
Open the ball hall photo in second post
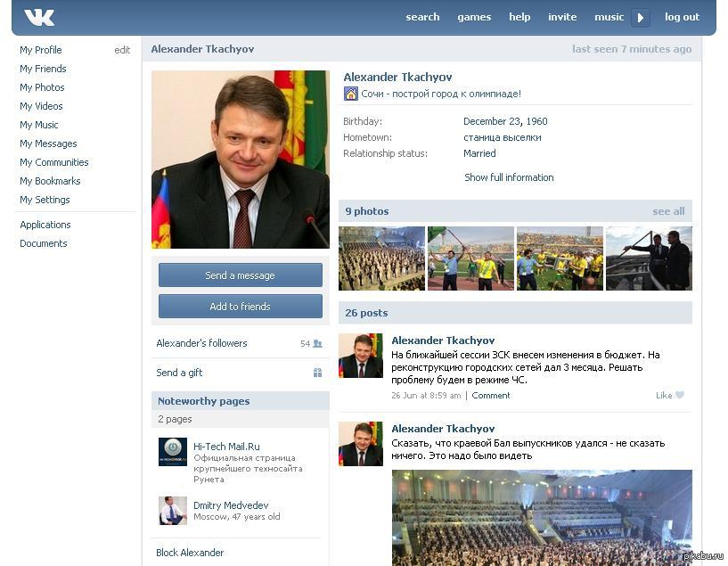[x=542, y=518]
